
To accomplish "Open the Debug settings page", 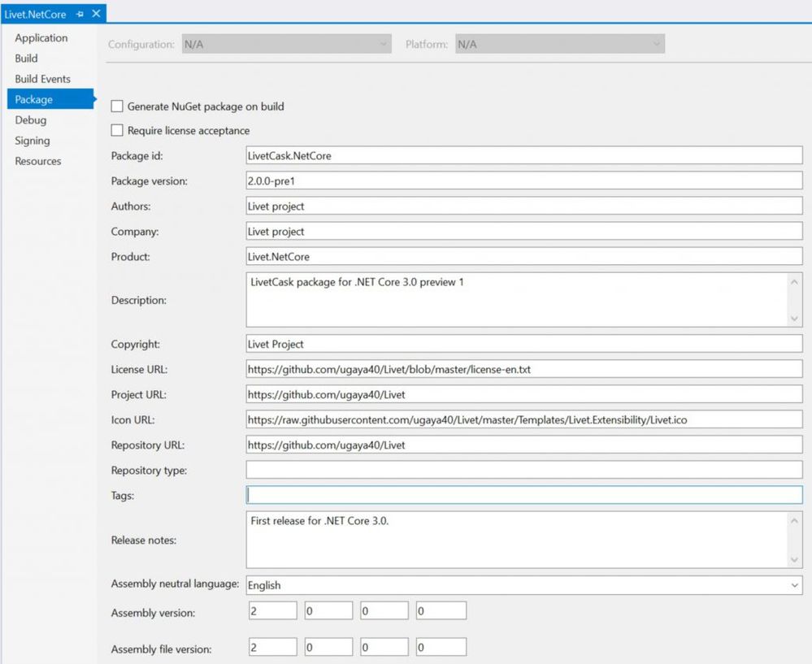I will pos(31,119).
